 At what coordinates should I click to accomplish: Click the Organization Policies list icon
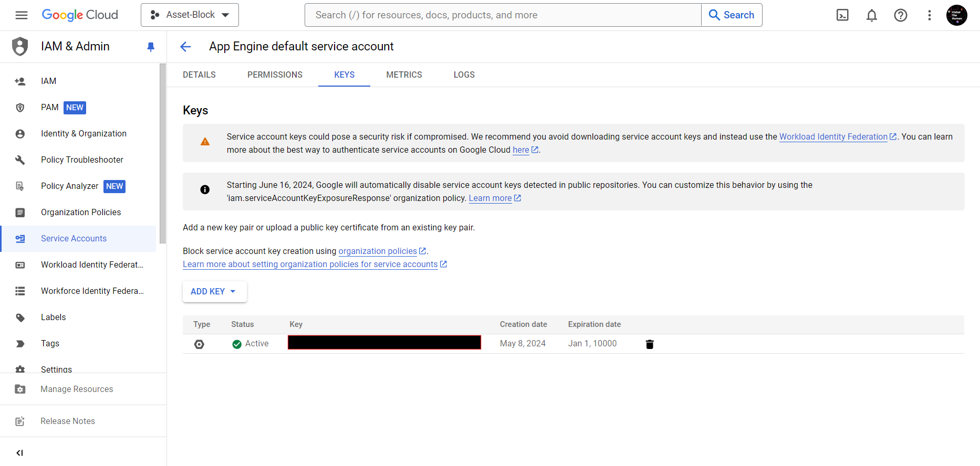[x=20, y=213]
